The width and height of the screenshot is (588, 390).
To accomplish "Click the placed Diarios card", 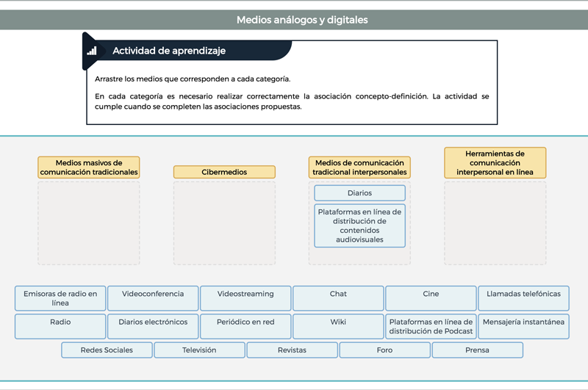I will (359, 193).
